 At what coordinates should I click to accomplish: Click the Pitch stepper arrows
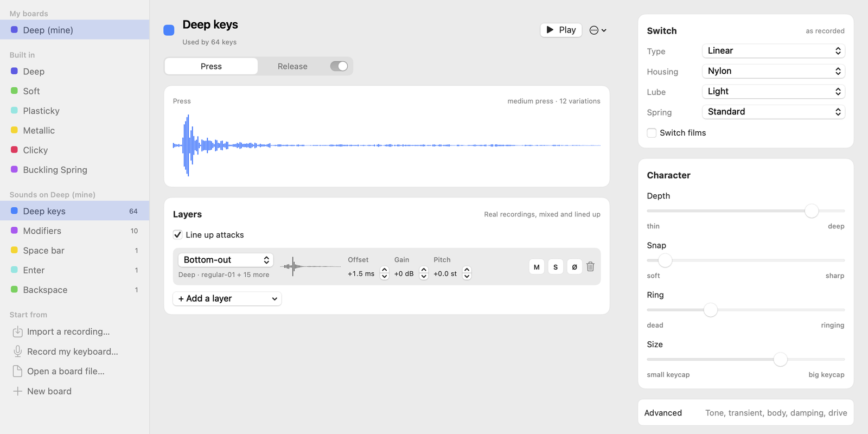point(467,273)
